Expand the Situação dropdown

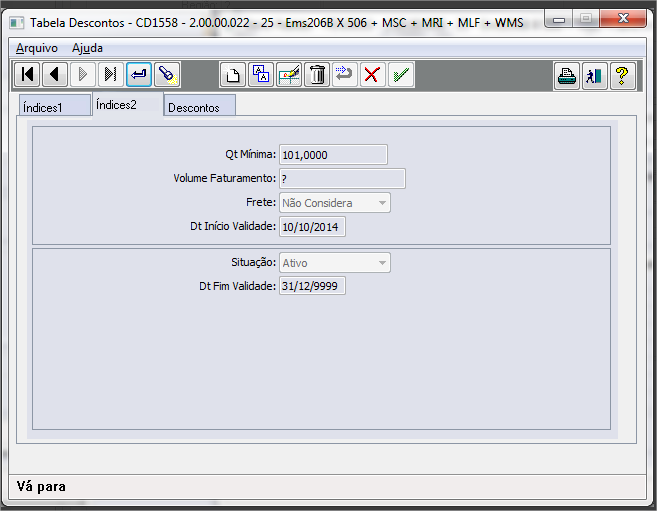click(x=335, y=263)
